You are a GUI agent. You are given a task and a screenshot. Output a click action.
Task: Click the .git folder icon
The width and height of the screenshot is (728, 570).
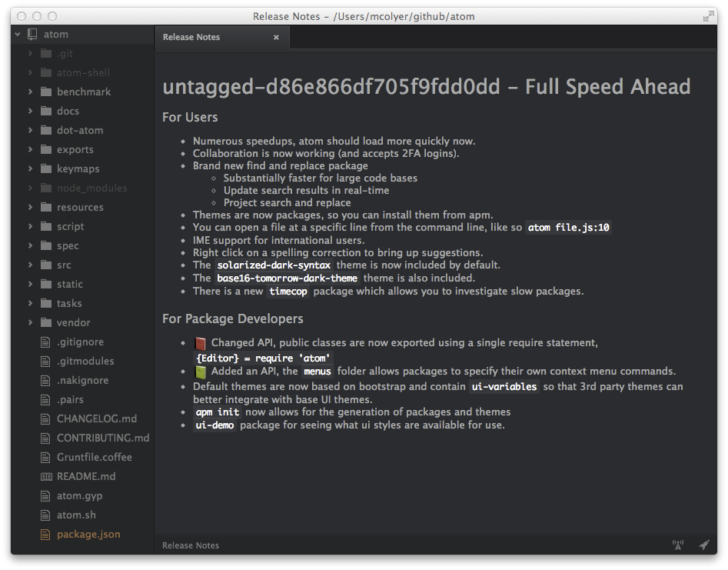coord(46,53)
